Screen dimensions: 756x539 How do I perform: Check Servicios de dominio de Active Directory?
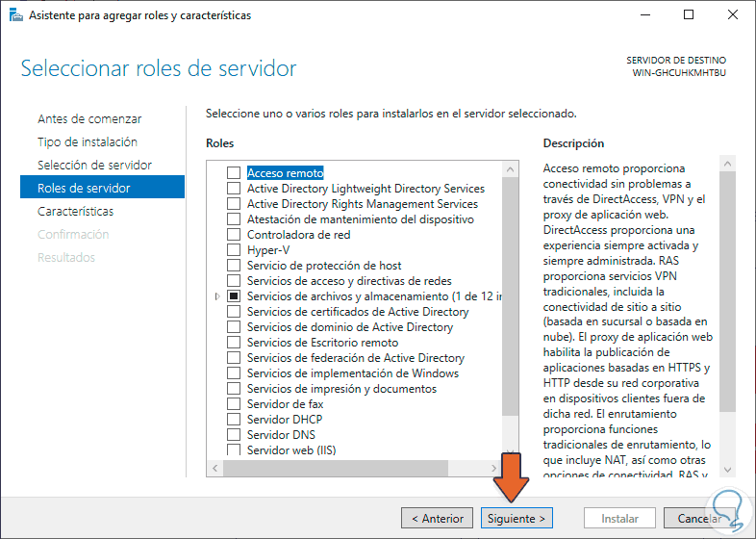tap(234, 327)
